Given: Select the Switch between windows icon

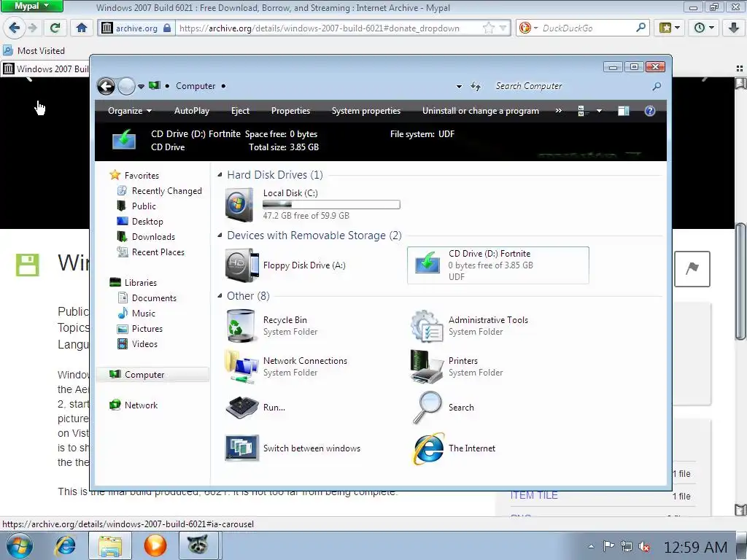Looking at the screenshot, I should click(241, 448).
